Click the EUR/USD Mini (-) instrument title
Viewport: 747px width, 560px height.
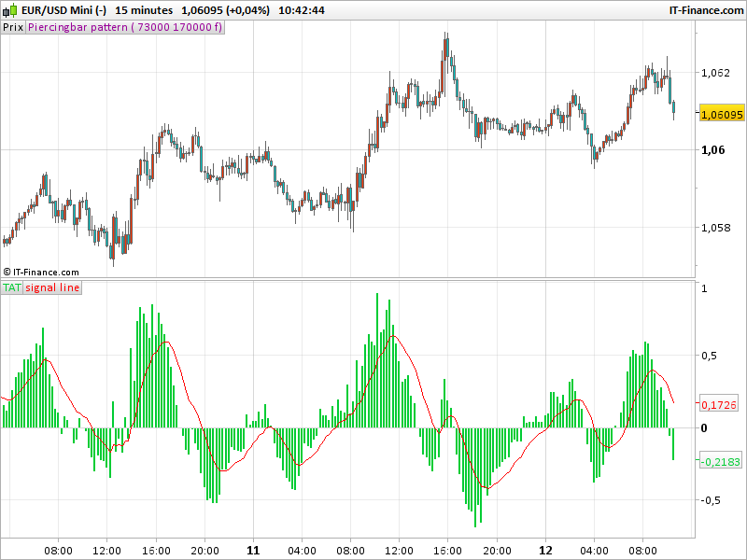coord(63,10)
